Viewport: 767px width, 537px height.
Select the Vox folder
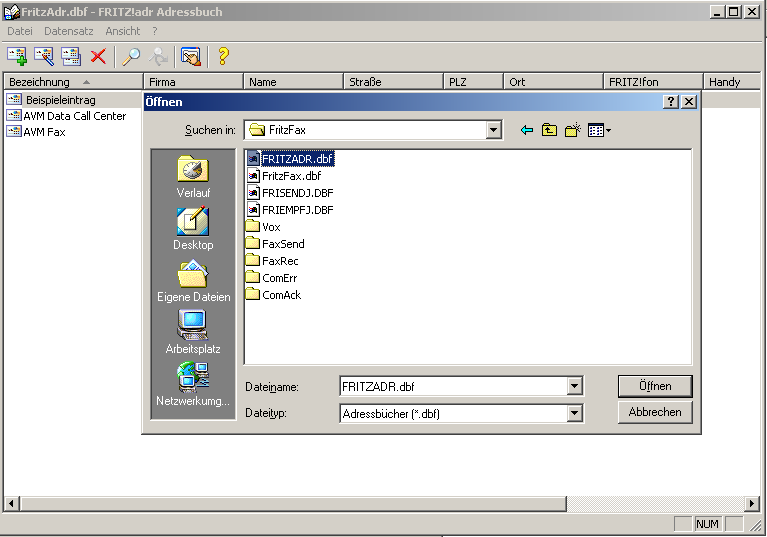click(263, 227)
